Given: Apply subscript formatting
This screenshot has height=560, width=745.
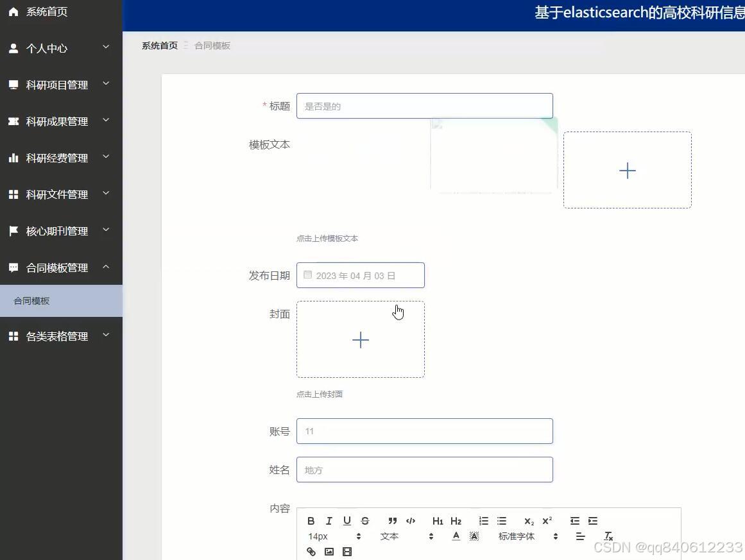Looking at the screenshot, I should pyautogui.click(x=529, y=521).
